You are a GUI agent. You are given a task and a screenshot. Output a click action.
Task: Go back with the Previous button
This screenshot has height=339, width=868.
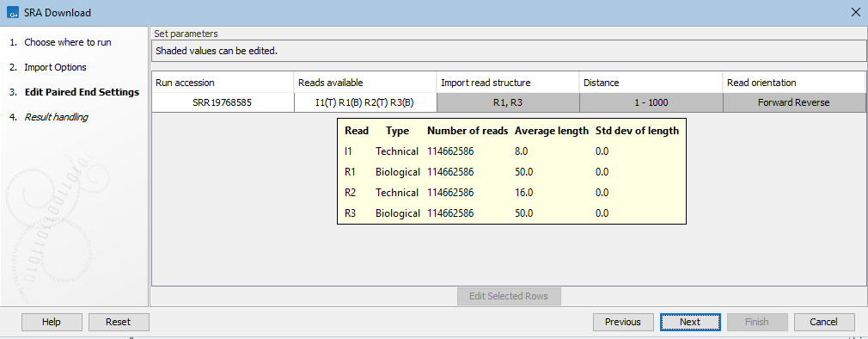(623, 322)
